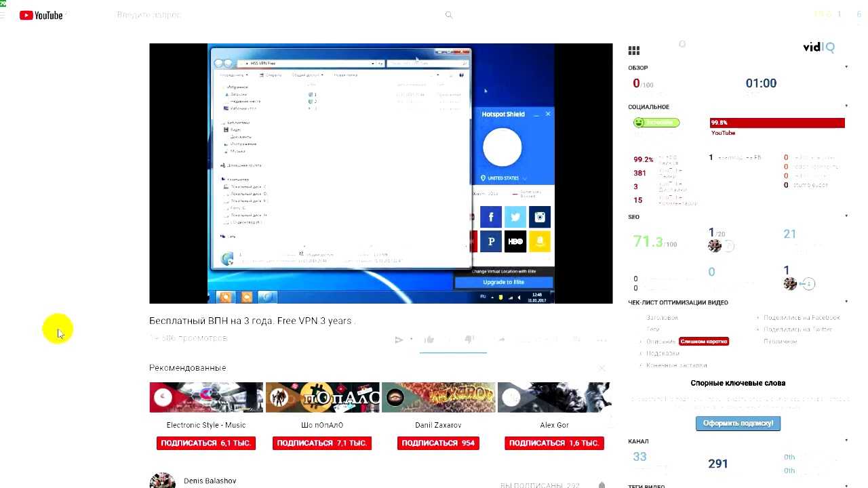The height and width of the screenshot is (488, 868).
Task: Collapse ЧЕК-ЛИСТ ОПТИМИЗАЦИИ ВИДЕО section
Action: point(846,302)
